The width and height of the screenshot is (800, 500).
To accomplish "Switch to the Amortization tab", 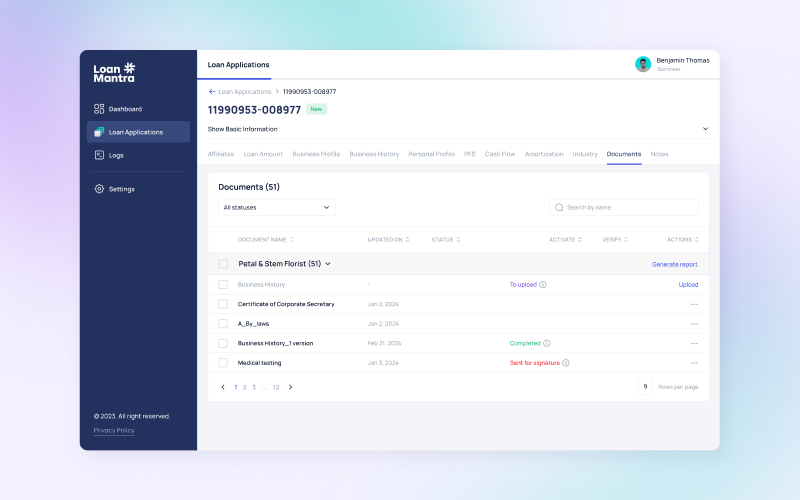I will pyautogui.click(x=544, y=154).
